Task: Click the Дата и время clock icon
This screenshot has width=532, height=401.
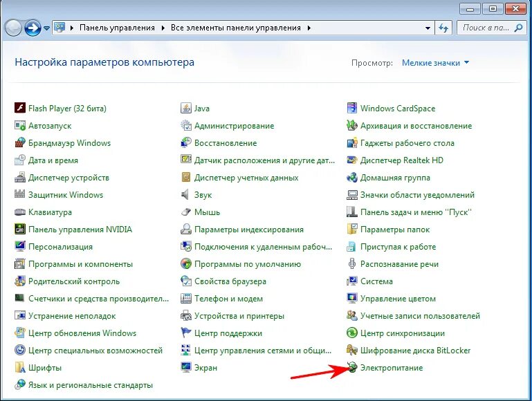Action: pyautogui.click(x=20, y=160)
